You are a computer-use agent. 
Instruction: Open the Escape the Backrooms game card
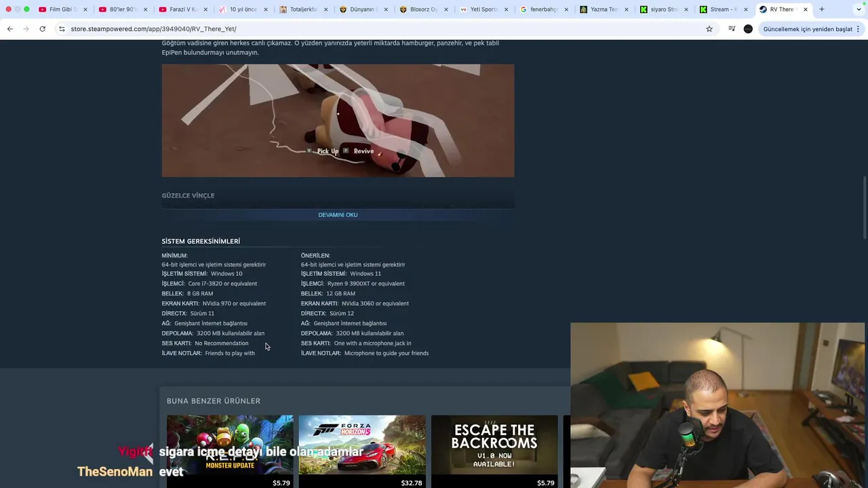pos(494,451)
